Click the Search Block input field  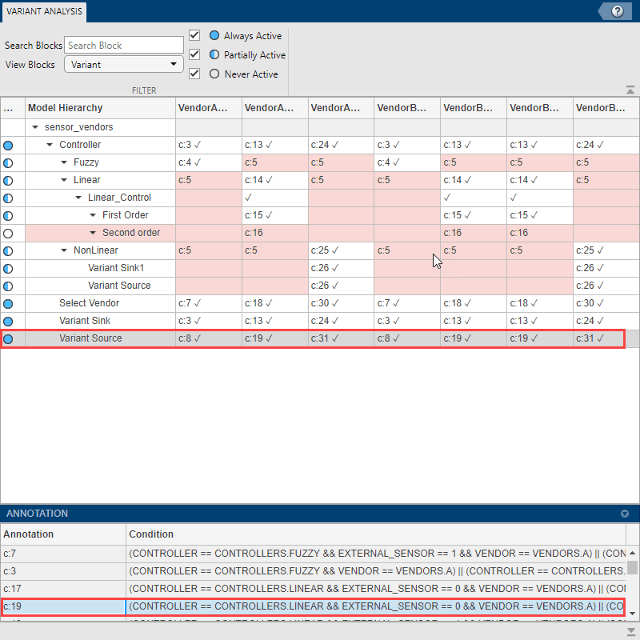coord(124,45)
